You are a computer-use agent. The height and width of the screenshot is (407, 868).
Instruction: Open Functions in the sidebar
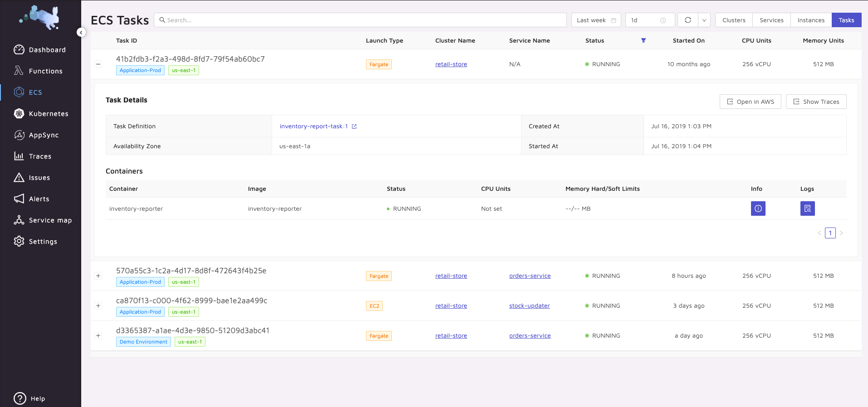click(x=38, y=71)
